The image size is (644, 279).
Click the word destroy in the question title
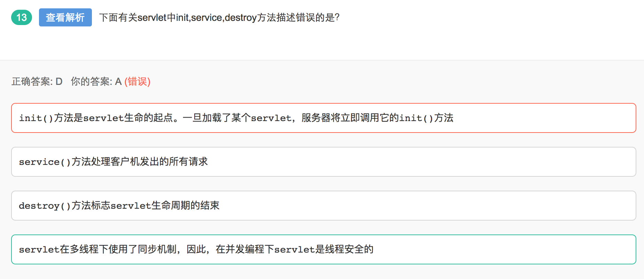[x=241, y=17]
